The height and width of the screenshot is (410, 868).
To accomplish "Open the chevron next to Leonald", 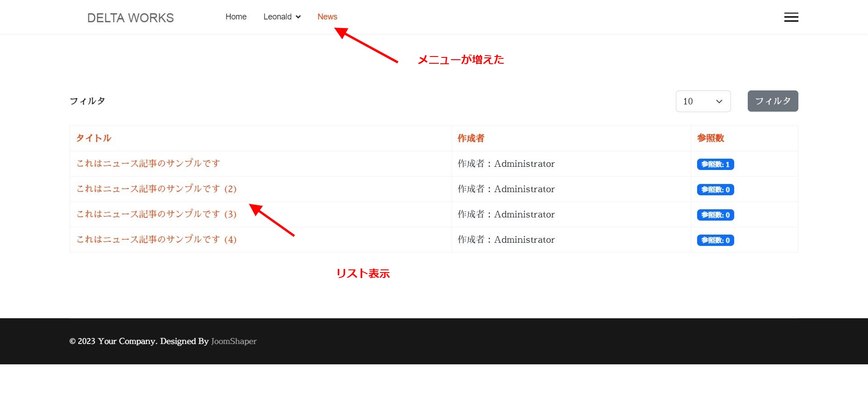I will (298, 17).
